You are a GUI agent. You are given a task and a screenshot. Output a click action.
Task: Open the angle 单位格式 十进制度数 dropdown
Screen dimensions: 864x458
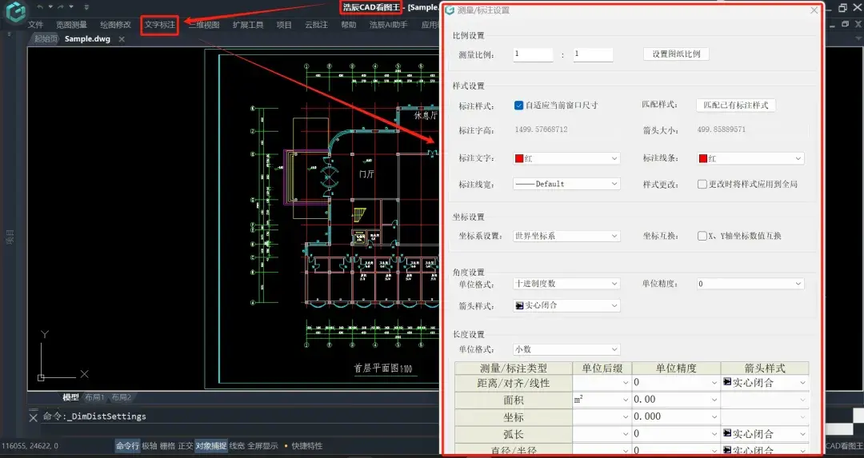(566, 284)
